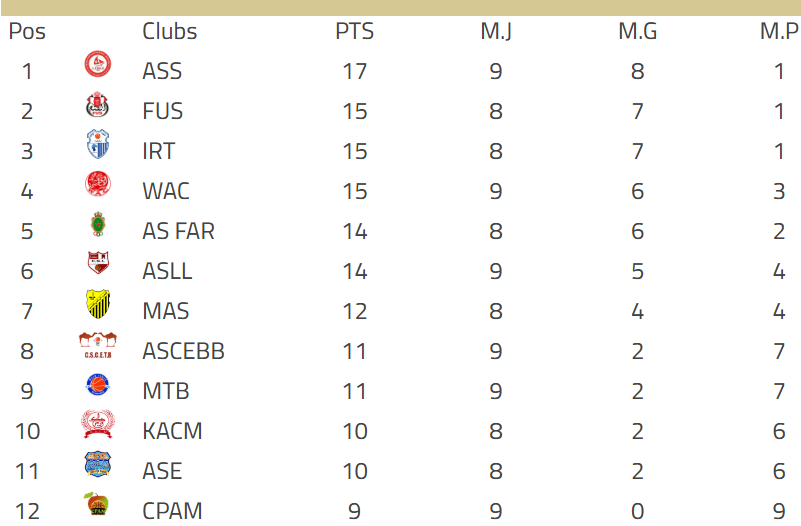The width and height of the screenshot is (801, 526).
Task: Click the PTS column header
Action: point(354,31)
